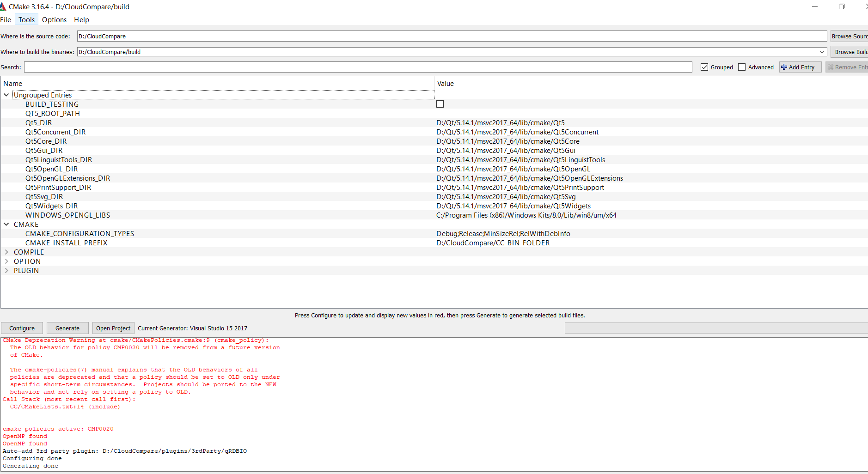Click the Open Project button
Viewport: 868px width, 474px height.
pos(113,328)
